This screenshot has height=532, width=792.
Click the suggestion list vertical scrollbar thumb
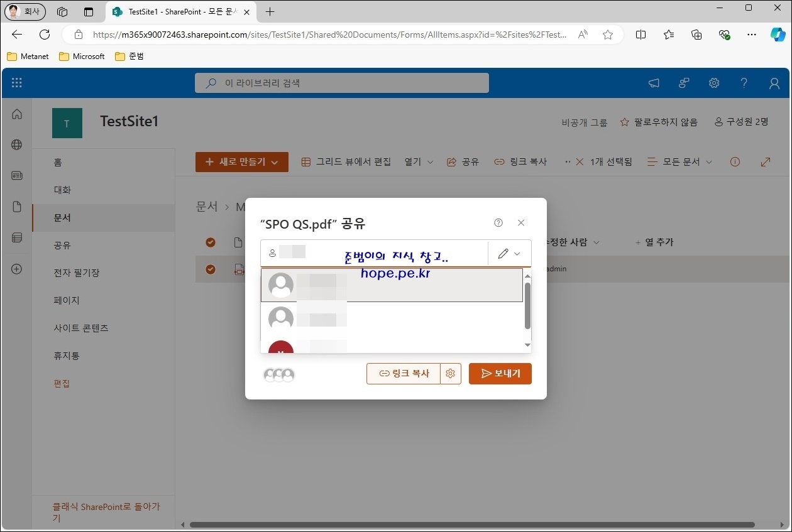[x=527, y=305]
